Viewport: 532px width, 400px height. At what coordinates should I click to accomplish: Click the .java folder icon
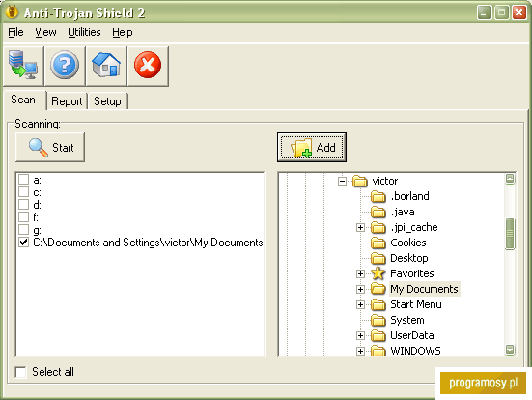[x=378, y=212]
